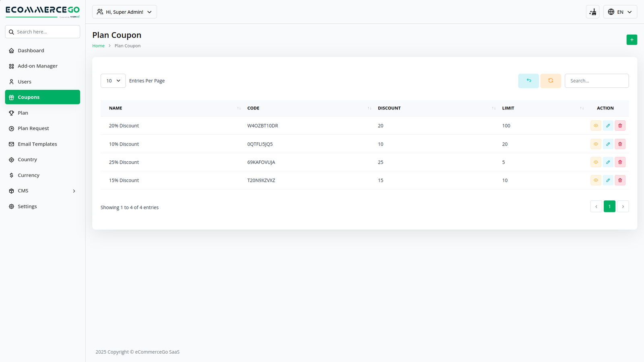Click the orange refresh table button
Image resolution: width=644 pixels, height=362 pixels.
tap(550, 81)
